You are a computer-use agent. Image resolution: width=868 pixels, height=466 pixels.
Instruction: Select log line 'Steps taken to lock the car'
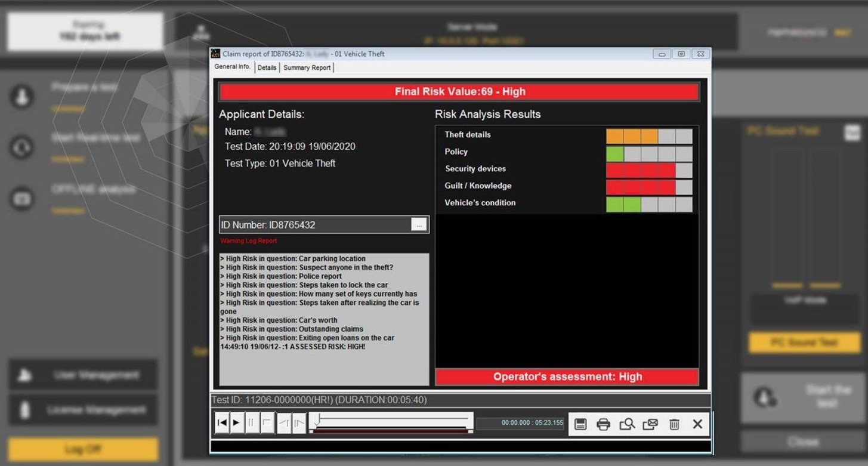click(x=304, y=285)
